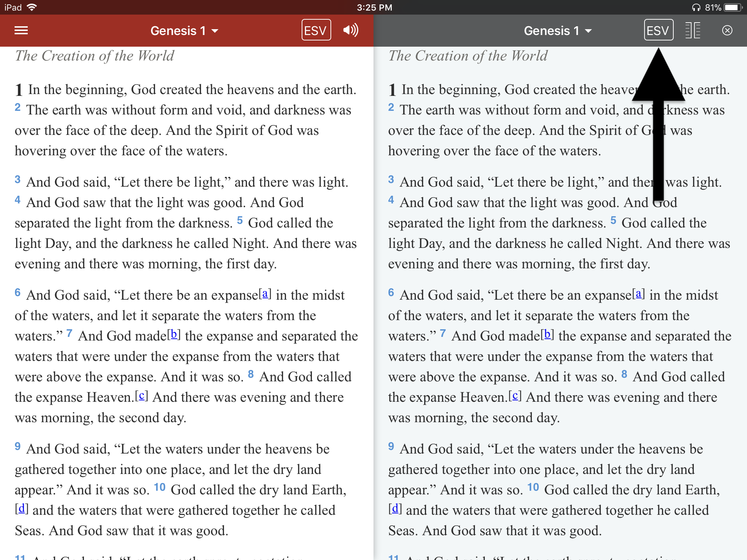
Task: Tap the headphones icon in status bar
Action: pyautogui.click(x=696, y=7)
